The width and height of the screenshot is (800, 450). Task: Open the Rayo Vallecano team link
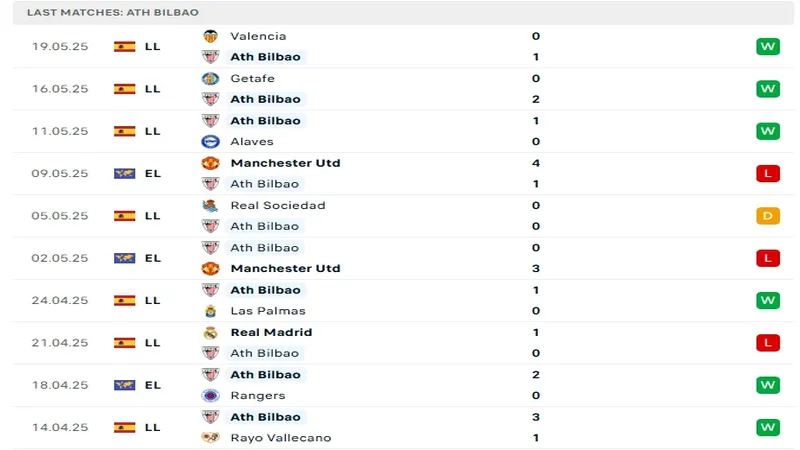click(280, 438)
